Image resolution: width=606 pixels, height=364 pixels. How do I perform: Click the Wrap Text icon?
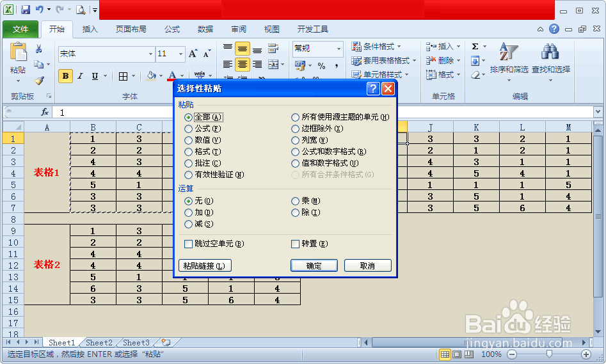coord(273,49)
